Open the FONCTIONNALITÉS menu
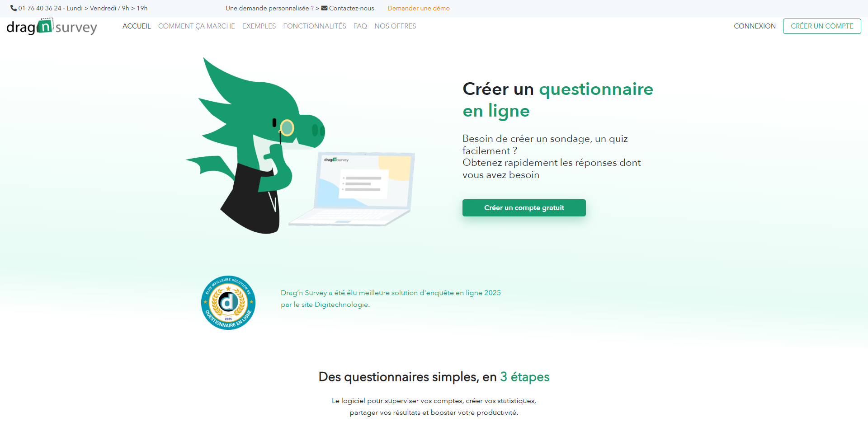The image size is (868, 427). click(315, 26)
